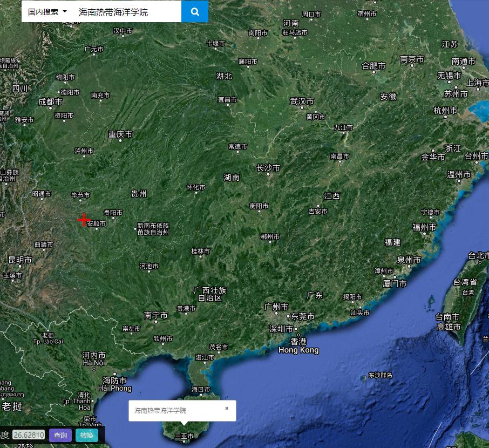Click the 昆明市 map label
The height and width of the screenshot is (448, 489).
(20, 260)
